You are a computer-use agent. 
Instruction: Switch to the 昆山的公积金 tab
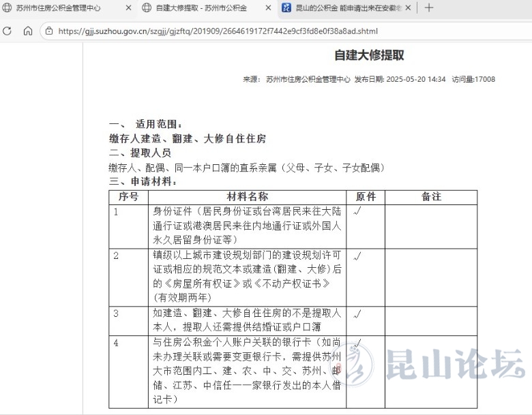point(344,8)
